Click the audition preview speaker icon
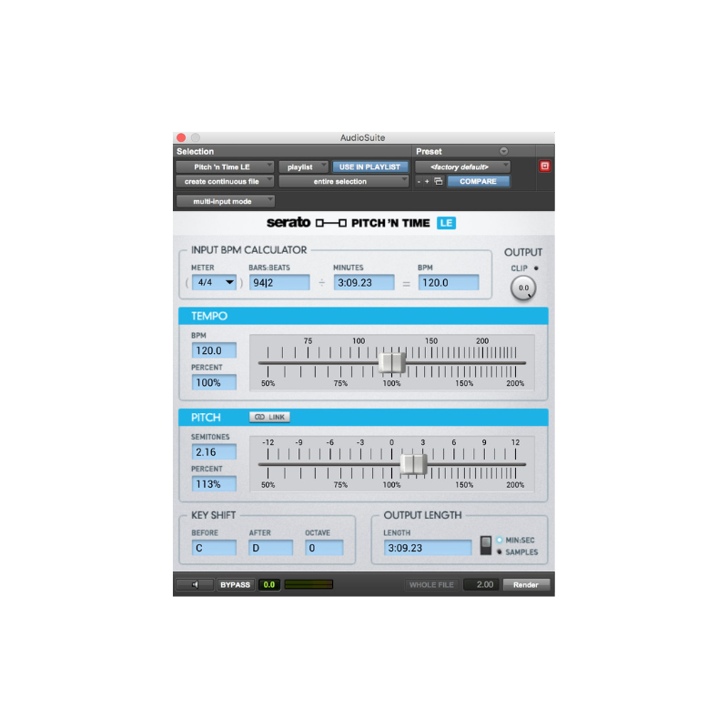This screenshot has width=728, height=728. (x=195, y=584)
